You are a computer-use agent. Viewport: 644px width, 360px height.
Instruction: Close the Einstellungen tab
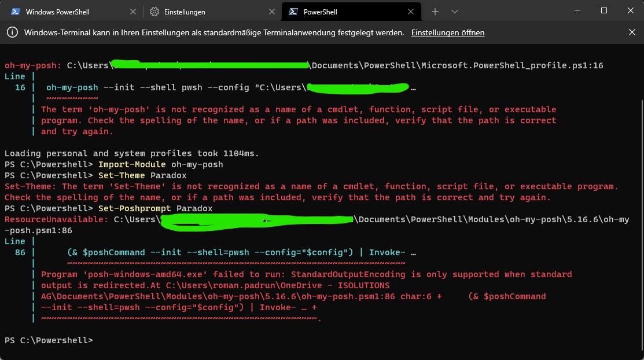coord(272,11)
